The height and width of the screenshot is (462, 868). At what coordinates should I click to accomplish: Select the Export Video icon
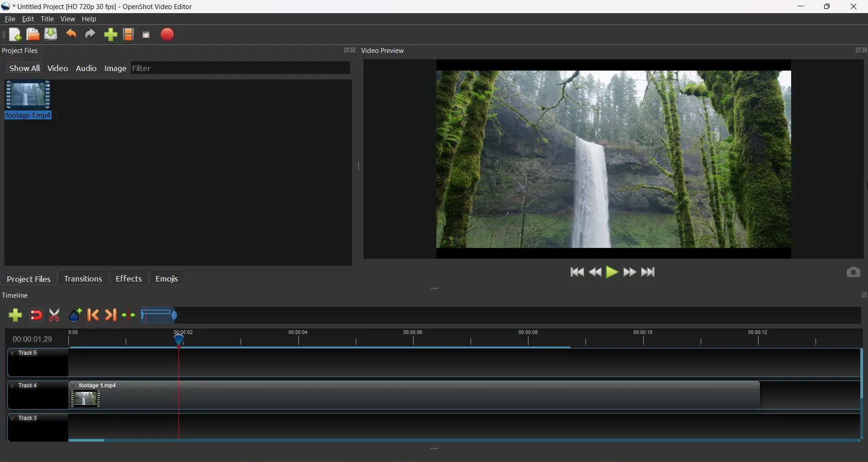pos(167,34)
